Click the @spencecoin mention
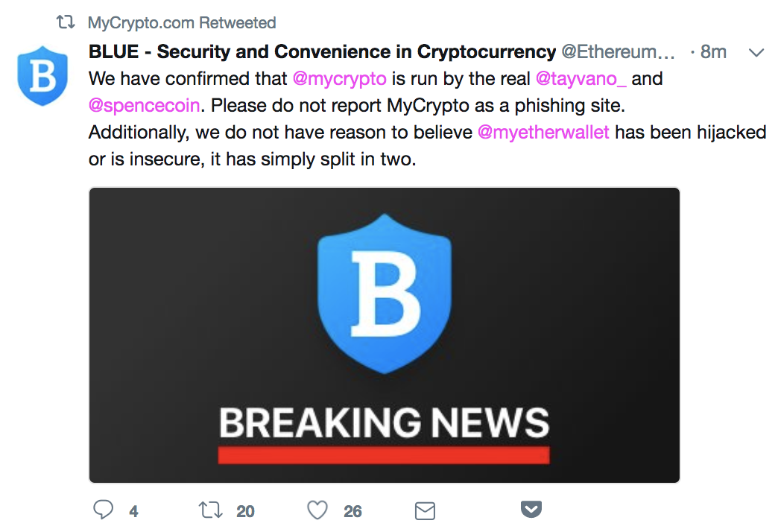 click(144, 105)
